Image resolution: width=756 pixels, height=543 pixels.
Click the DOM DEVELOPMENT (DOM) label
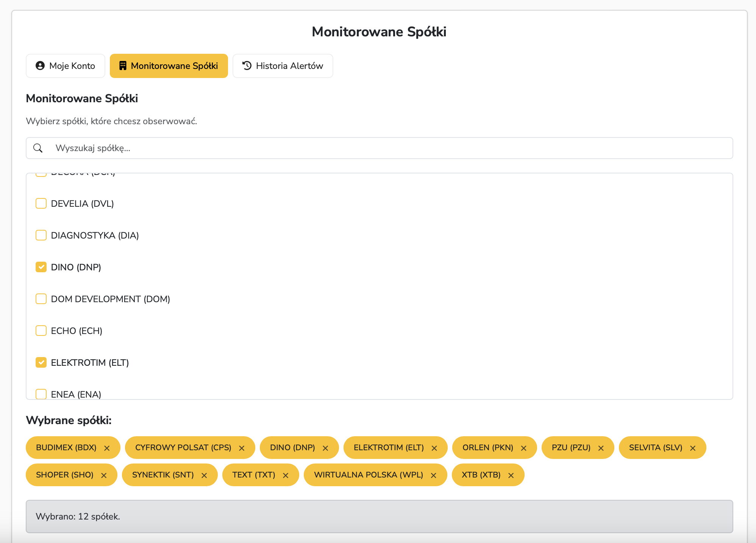[111, 299]
